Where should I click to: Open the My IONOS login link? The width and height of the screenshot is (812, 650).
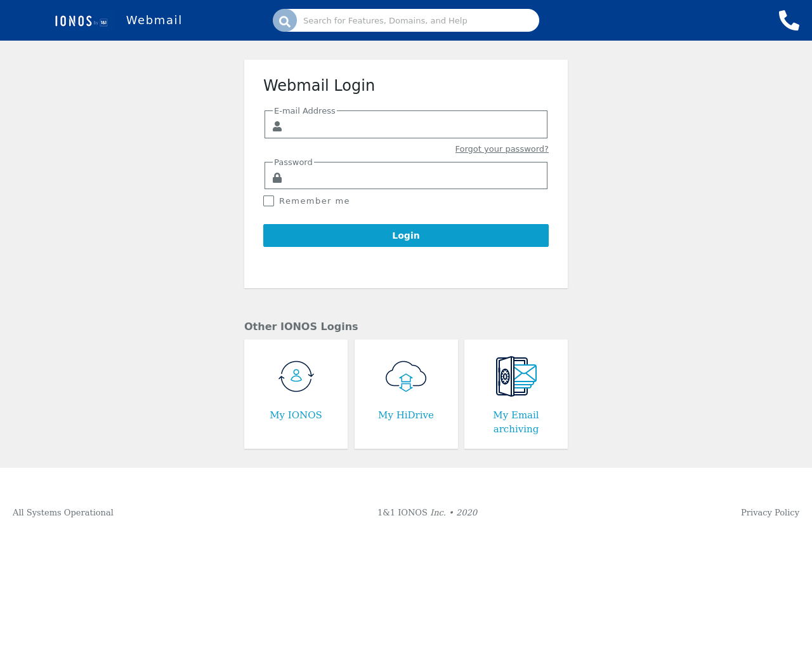click(296, 415)
